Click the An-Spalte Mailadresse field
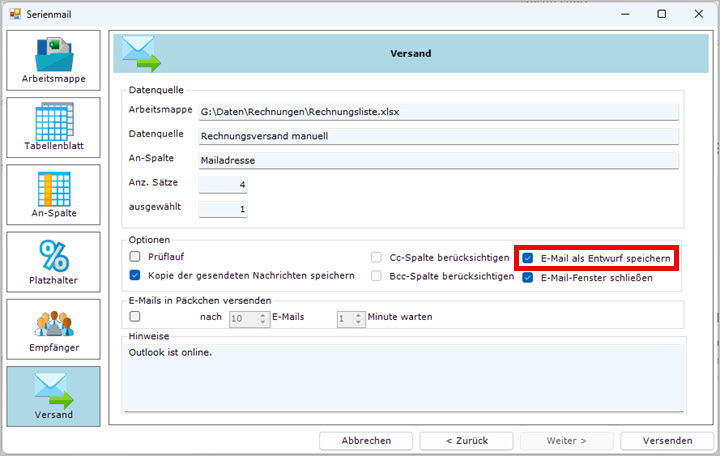 click(x=438, y=160)
